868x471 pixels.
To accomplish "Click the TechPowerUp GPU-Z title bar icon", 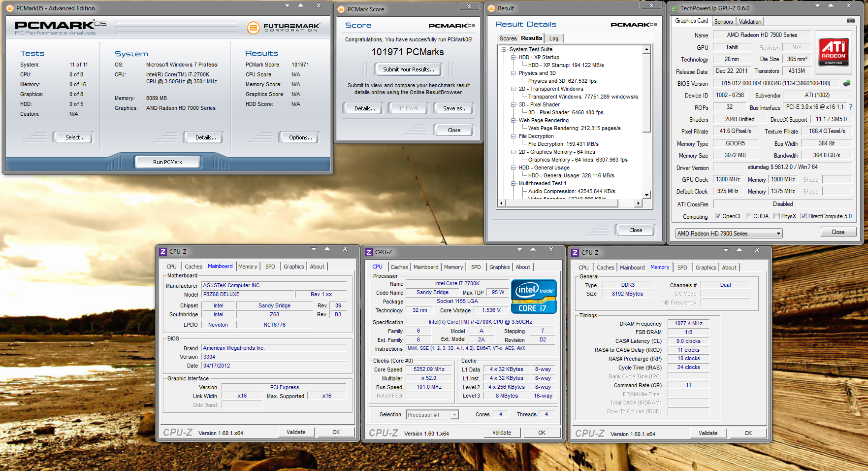I will (674, 8).
